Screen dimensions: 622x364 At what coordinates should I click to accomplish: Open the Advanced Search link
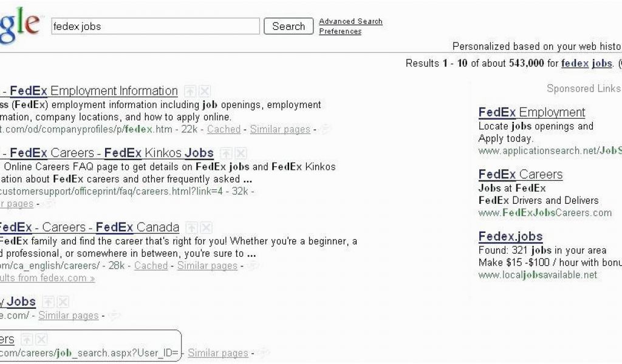(350, 21)
